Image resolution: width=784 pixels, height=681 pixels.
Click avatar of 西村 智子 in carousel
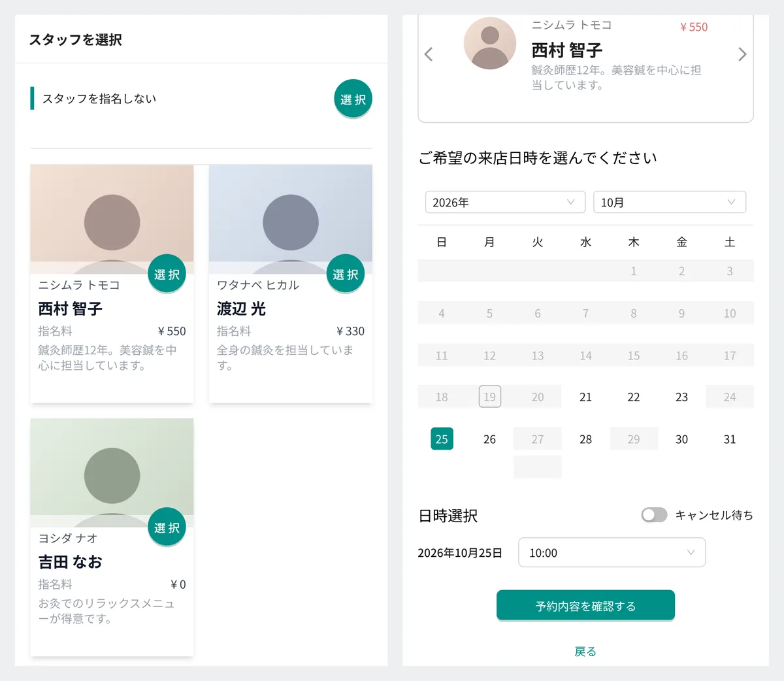tap(490, 43)
